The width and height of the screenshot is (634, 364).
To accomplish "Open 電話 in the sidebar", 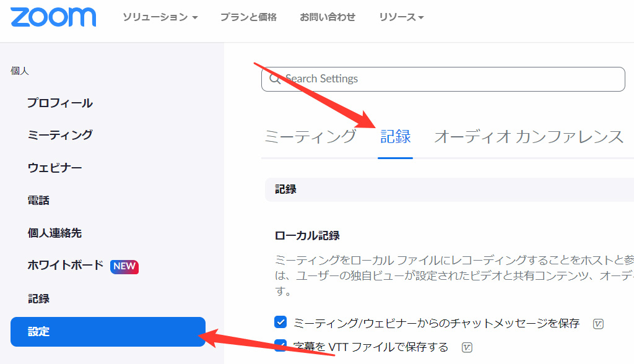I will [x=38, y=201].
